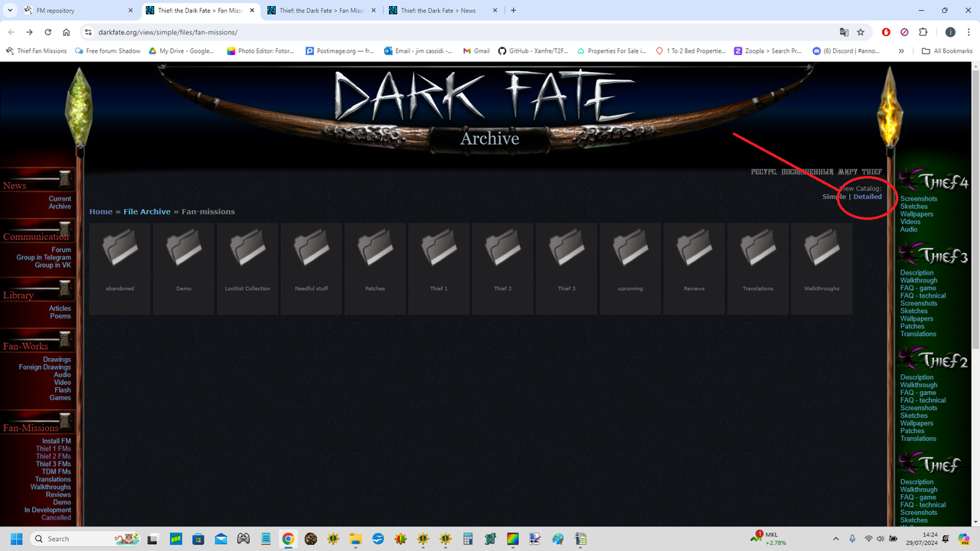Screen dimensions: 980x551
Task: Close the FM repository tab
Action: tap(129, 11)
